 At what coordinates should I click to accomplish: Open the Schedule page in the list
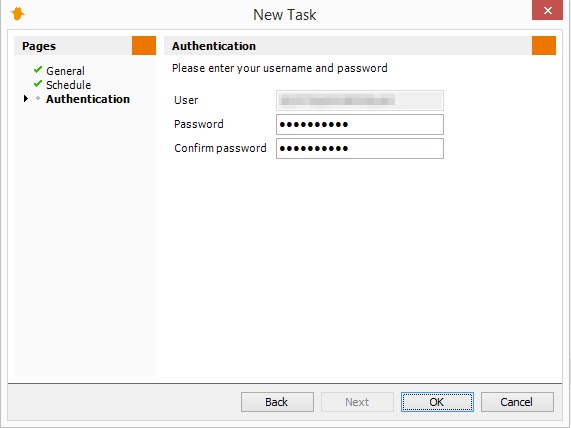click(x=68, y=85)
